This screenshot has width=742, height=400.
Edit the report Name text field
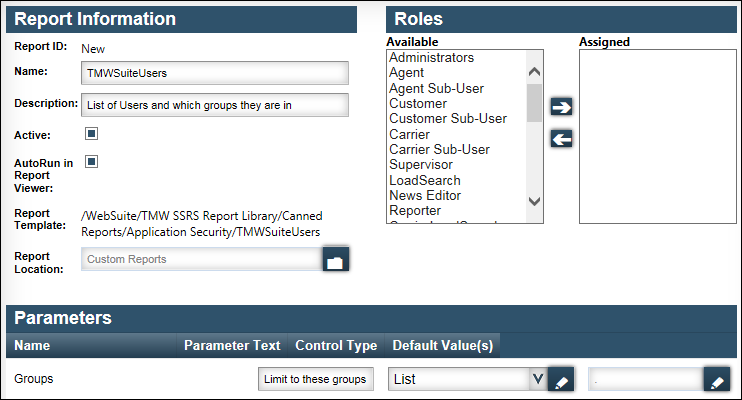click(x=214, y=73)
